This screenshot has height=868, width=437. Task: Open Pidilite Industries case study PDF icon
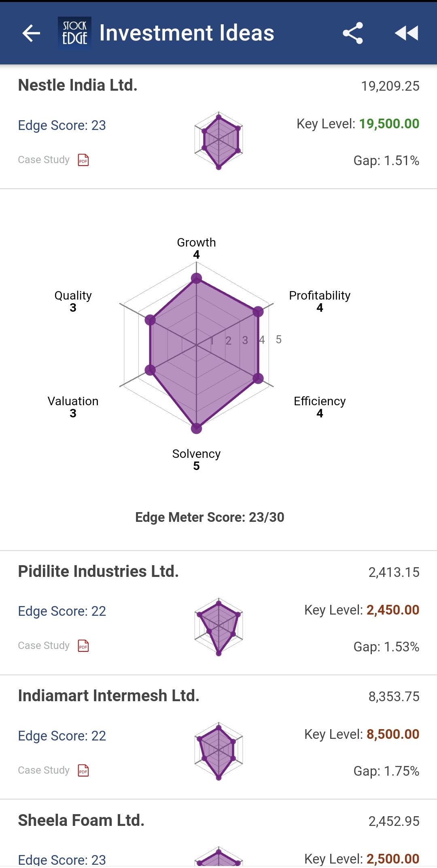coord(83,646)
